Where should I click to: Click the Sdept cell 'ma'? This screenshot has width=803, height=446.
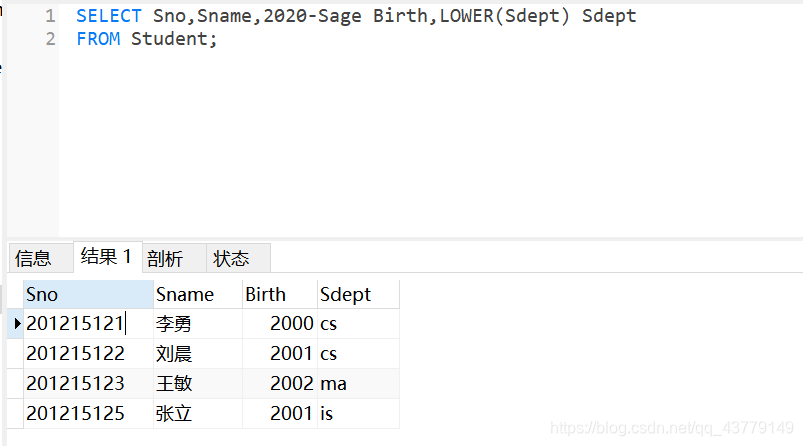tap(358, 384)
